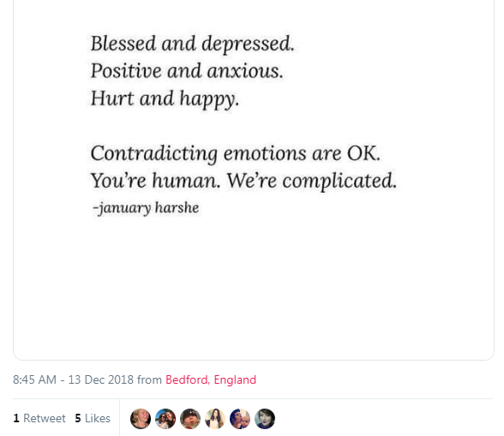Open the fourth avatar with long dark hair
This screenshot has height=436, width=504.
215,419
